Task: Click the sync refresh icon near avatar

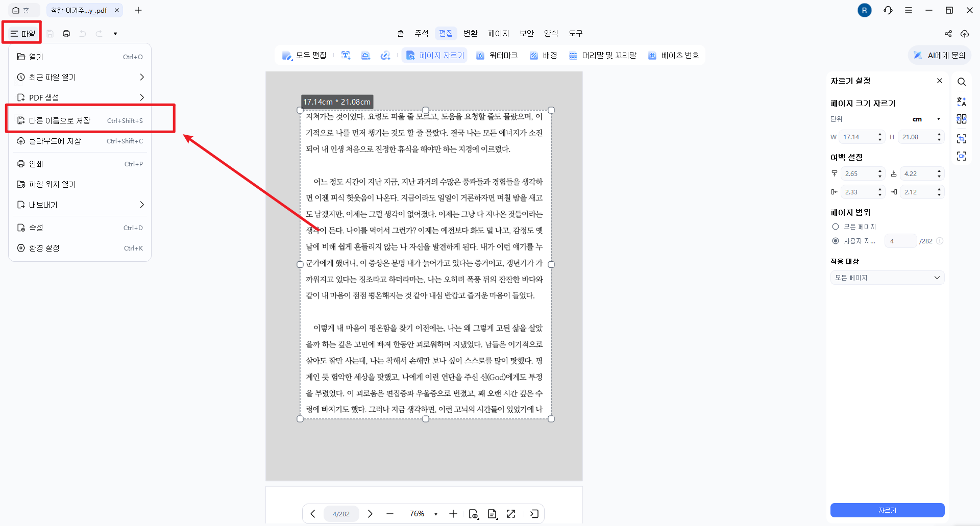Action: (x=888, y=10)
